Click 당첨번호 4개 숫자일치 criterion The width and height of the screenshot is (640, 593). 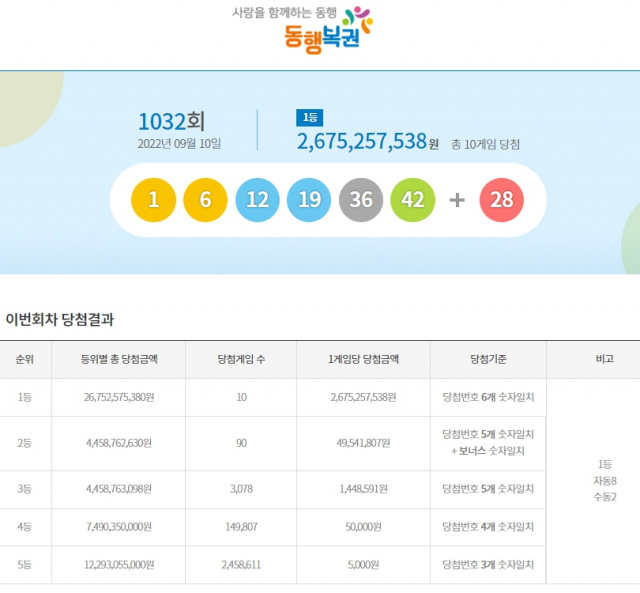point(488,527)
